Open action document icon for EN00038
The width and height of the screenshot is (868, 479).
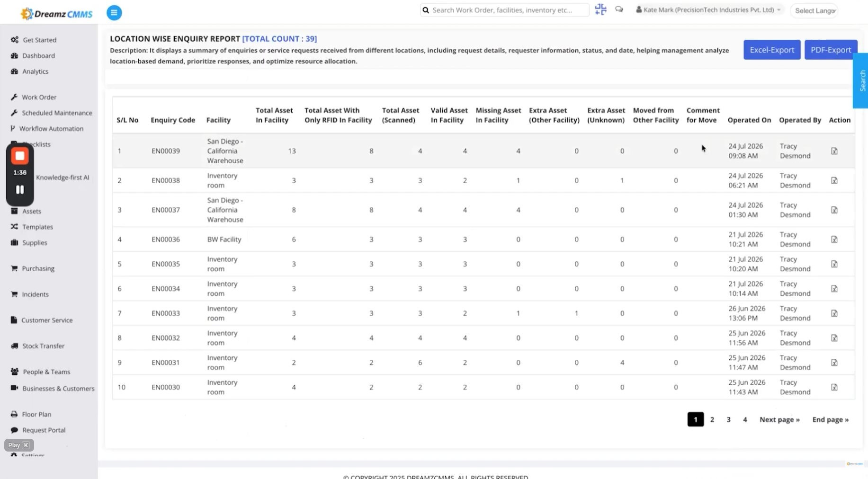coord(834,180)
